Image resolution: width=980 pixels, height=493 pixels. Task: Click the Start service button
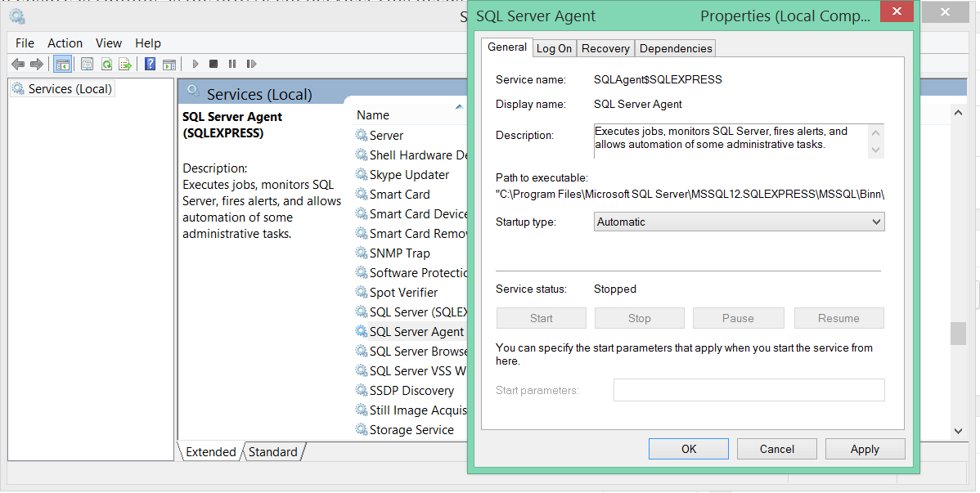pyautogui.click(x=542, y=318)
